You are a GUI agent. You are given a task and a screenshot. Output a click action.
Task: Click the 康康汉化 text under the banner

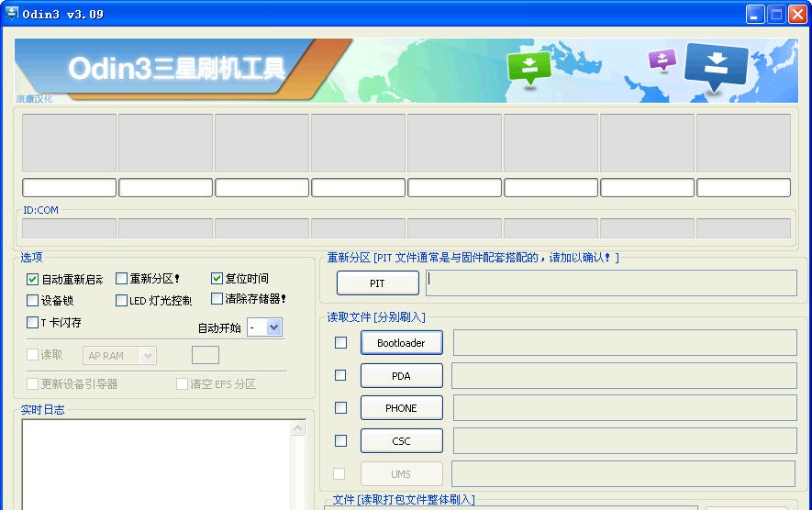point(34,98)
